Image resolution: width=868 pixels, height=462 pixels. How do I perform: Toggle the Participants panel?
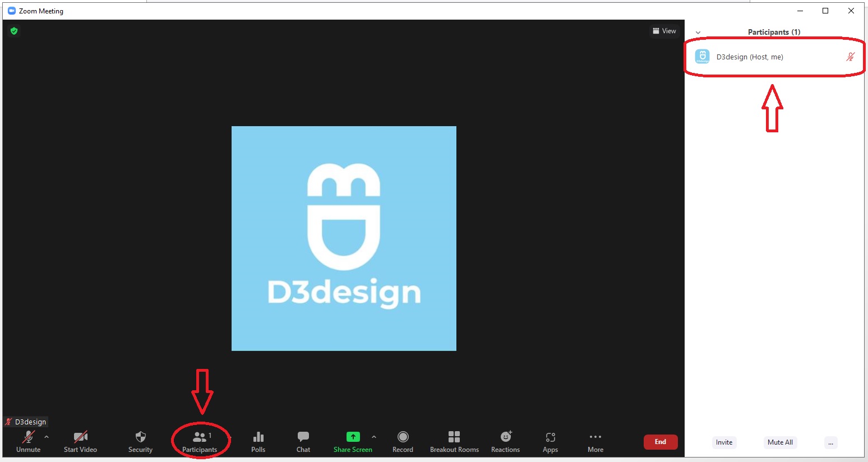(x=200, y=441)
